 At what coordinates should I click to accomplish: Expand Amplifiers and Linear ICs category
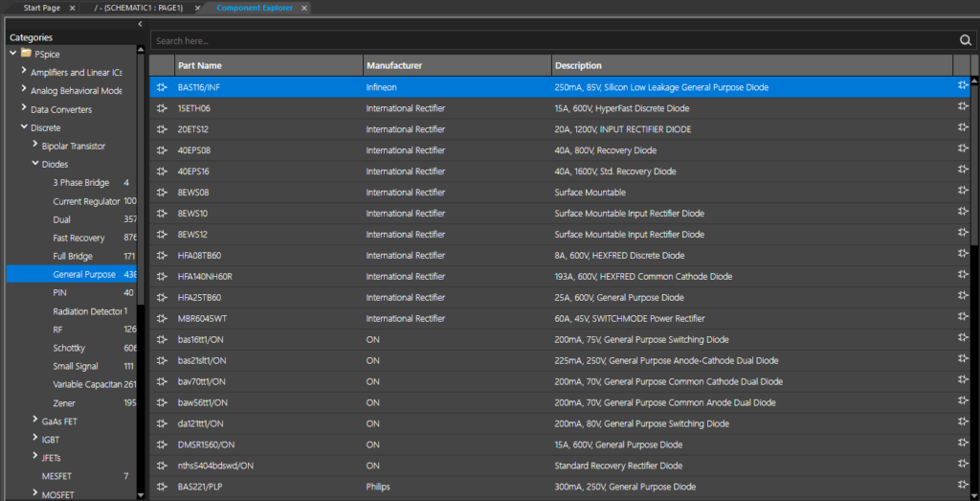tap(24, 71)
